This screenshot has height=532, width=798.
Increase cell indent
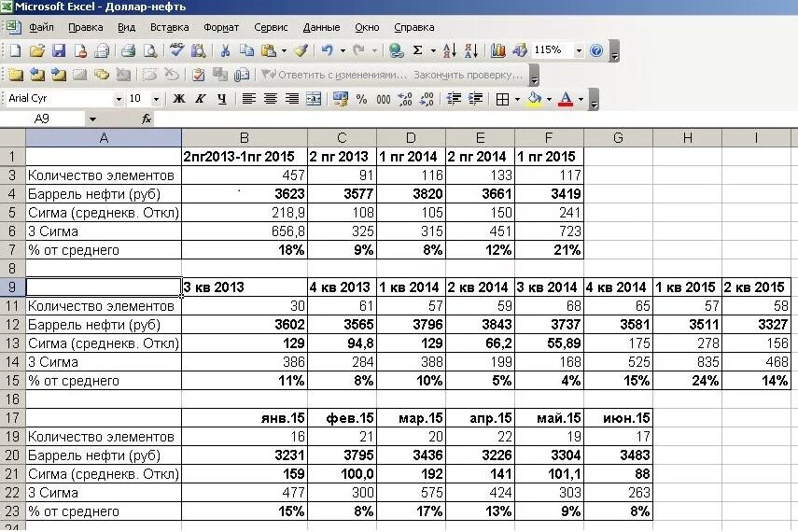pyautogui.click(x=475, y=99)
